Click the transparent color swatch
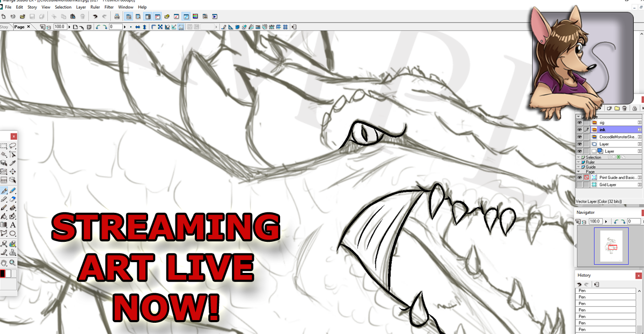The height and width of the screenshot is (334, 644). click(x=14, y=273)
